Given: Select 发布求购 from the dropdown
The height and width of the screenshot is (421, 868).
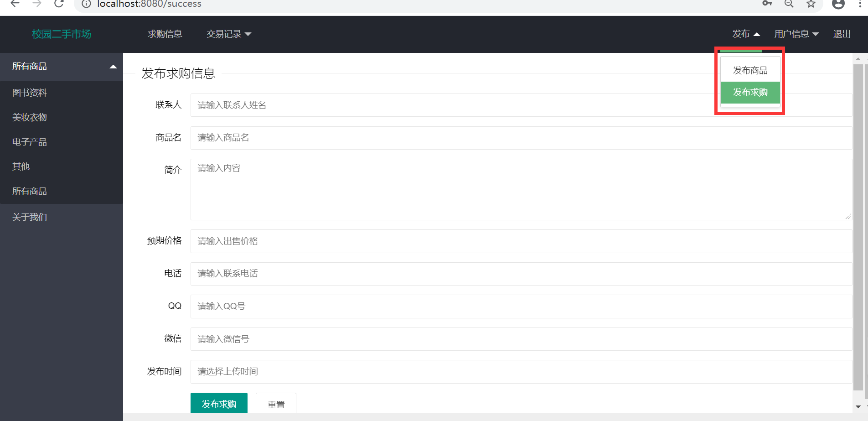Looking at the screenshot, I should coord(750,93).
